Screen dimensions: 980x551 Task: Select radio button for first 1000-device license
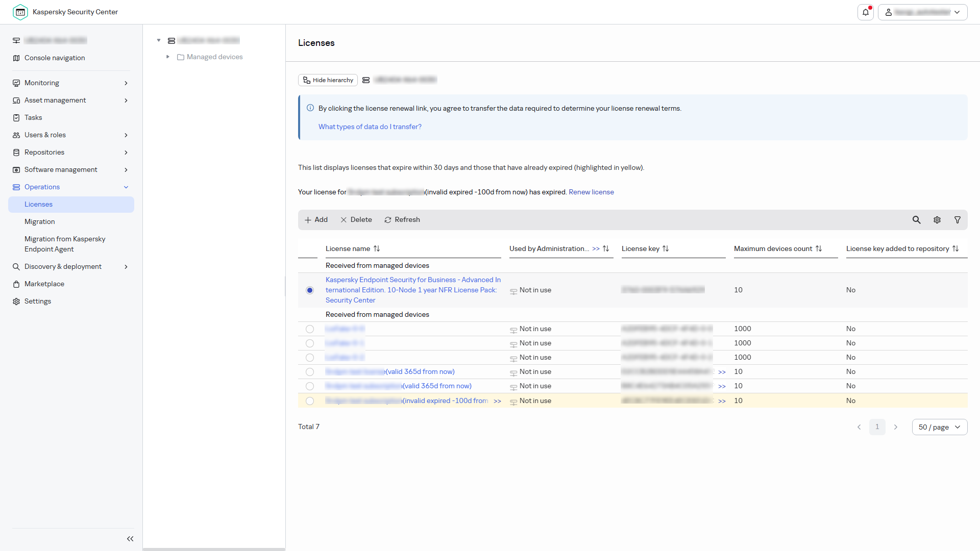[310, 329]
